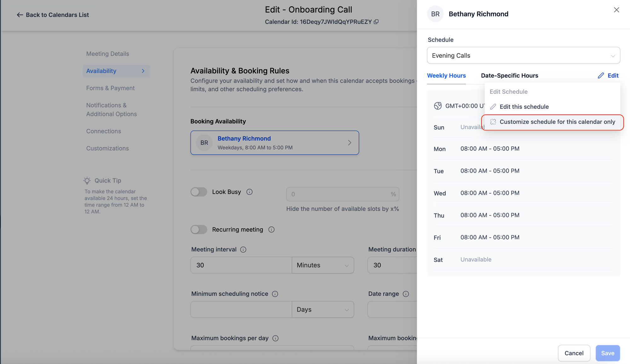Open the Days unit dropdown
This screenshot has width=630, height=364.
pos(323,310)
